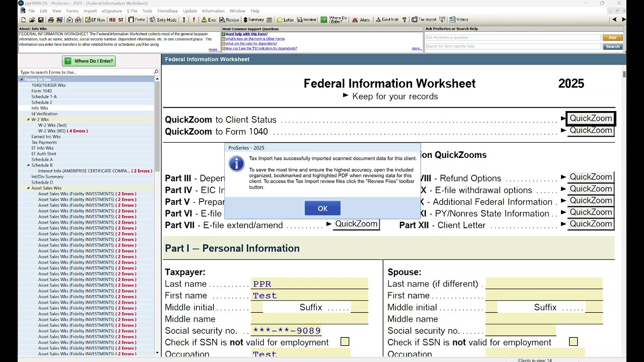Go back with the left arrow toolbar icon
The image size is (644, 362).
[614, 20]
